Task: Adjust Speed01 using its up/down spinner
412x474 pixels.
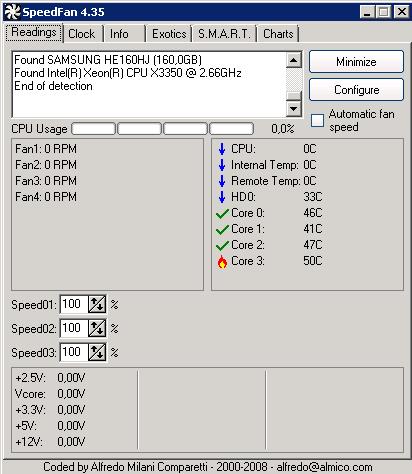Action: click(97, 304)
